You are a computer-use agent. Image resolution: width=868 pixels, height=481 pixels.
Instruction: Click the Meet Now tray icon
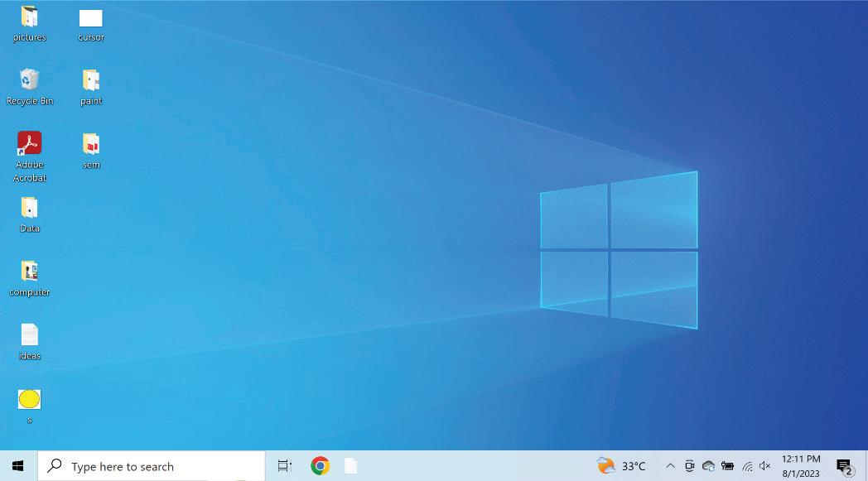tap(689, 466)
